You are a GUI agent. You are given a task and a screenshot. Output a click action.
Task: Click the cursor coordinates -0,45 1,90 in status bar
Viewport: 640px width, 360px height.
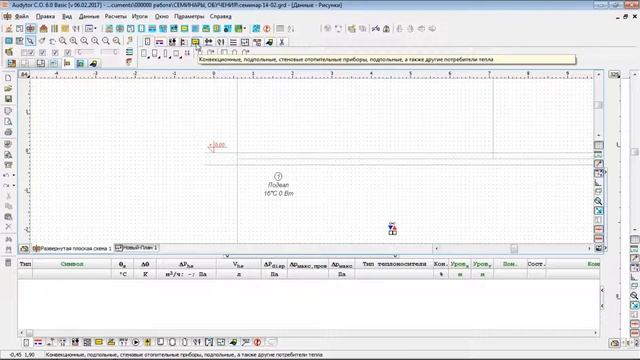22,355
